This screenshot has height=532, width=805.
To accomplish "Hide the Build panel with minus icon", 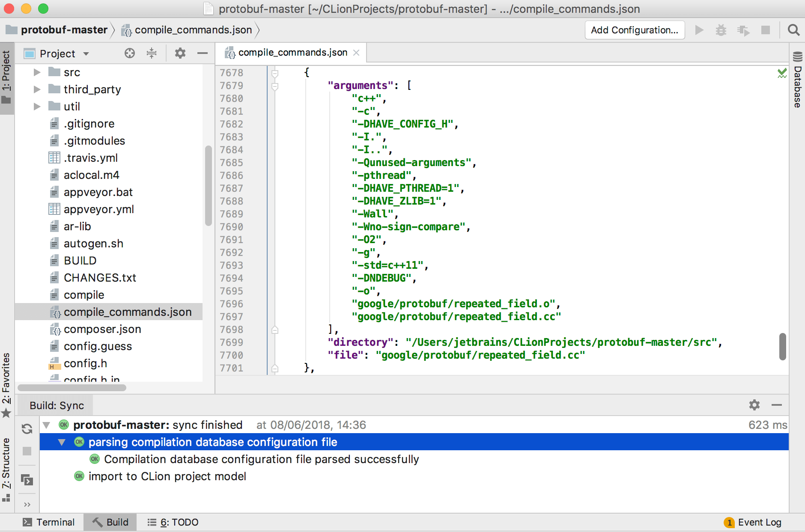I will [x=777, y=405].
